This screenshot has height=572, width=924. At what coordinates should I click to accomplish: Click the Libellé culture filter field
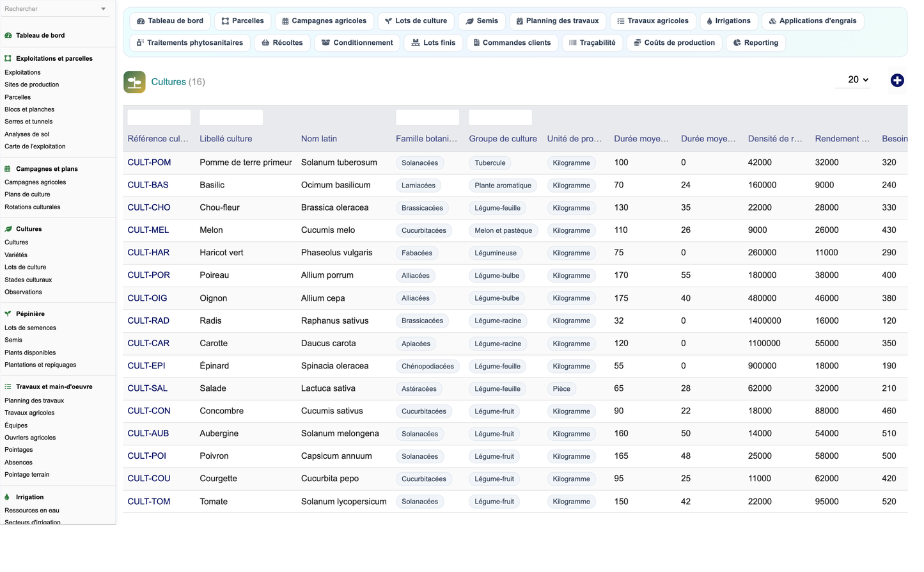[231, 118]
